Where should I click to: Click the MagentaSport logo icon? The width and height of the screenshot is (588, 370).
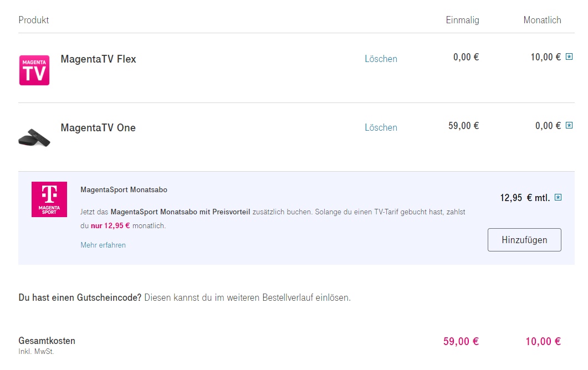click(x=49, y=199)
